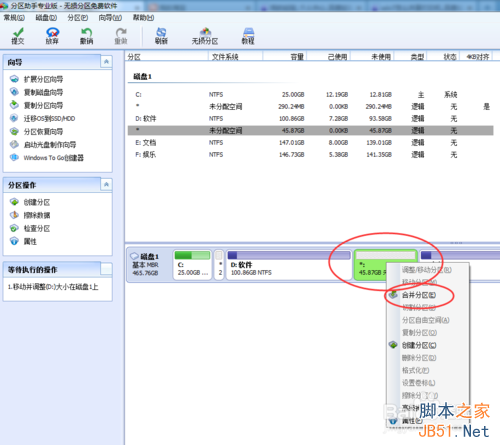Select 创建分区(C) in the context menu

(419, 345)
